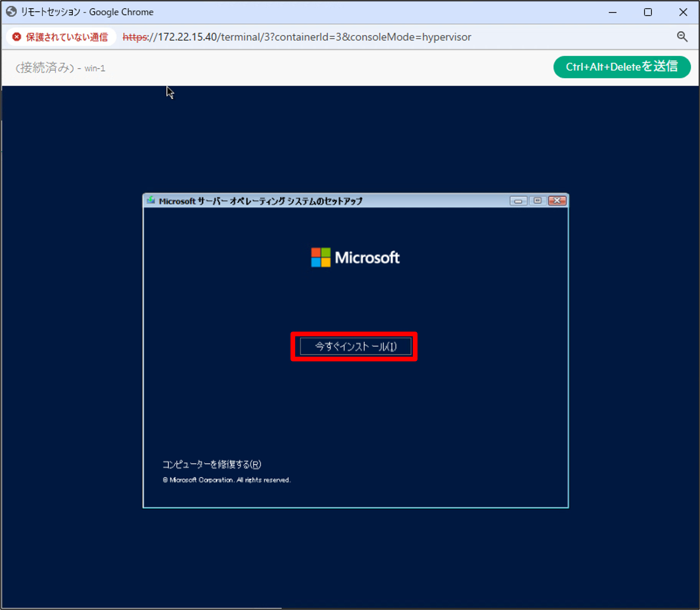Click the (接続済み) - win-1 session label

(x=61, y=68)
